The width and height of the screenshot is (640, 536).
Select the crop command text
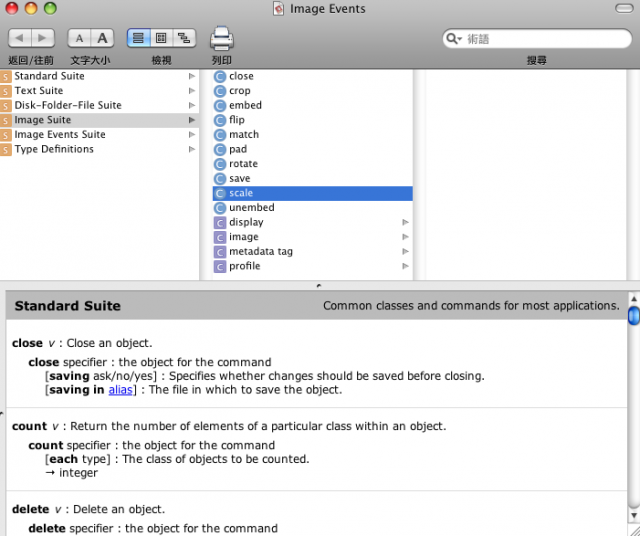tap(240, 91)
